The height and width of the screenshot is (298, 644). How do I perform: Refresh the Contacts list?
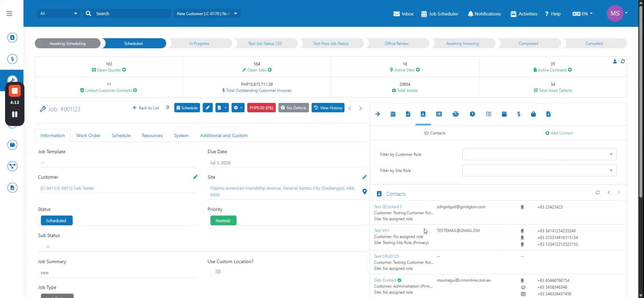[x=598, y=193]
